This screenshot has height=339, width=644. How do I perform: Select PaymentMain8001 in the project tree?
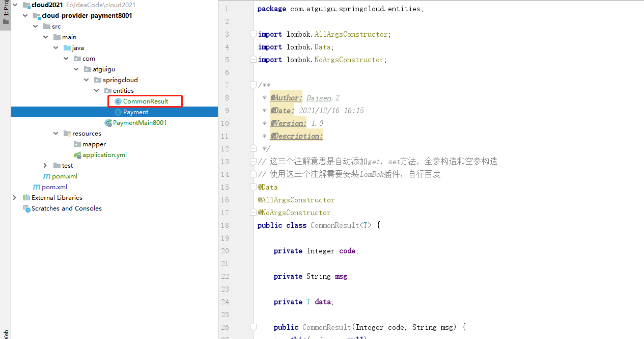140,123
